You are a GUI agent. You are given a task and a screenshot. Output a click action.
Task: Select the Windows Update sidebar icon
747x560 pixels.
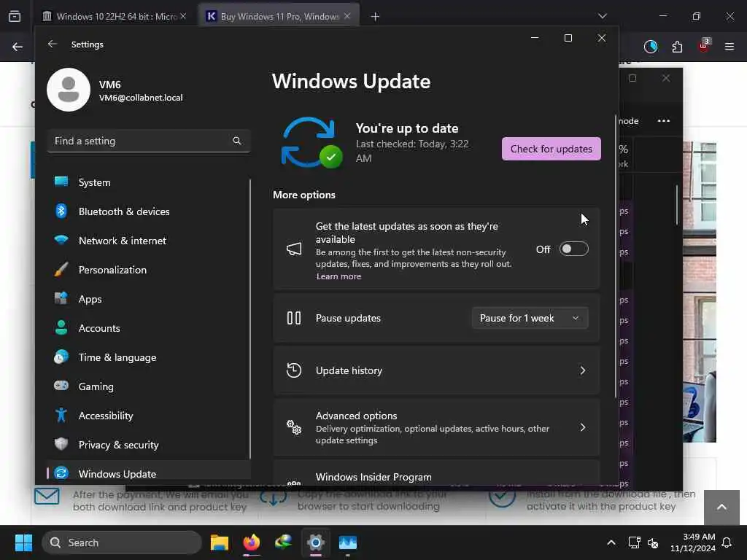[x=61, y=472]
